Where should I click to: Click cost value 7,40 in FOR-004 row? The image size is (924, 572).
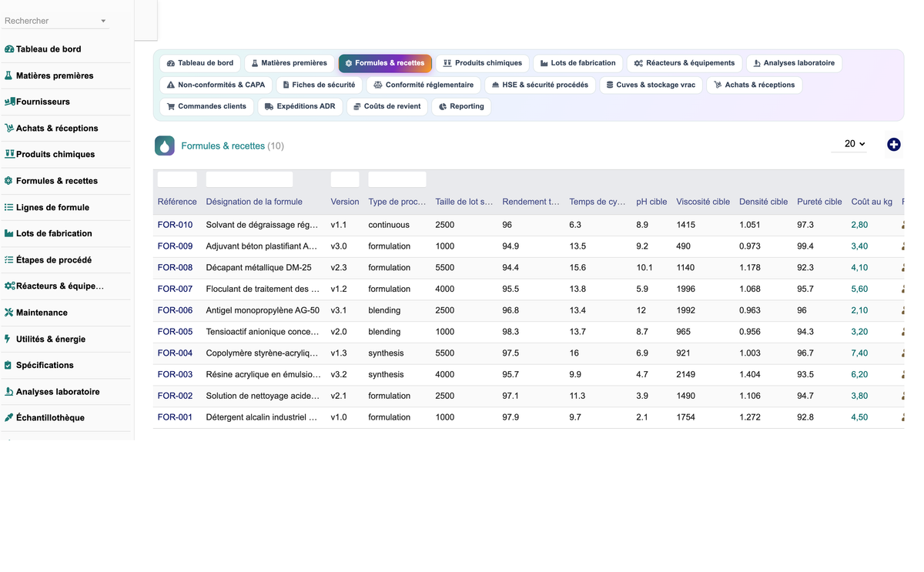(x=859, y=353)
